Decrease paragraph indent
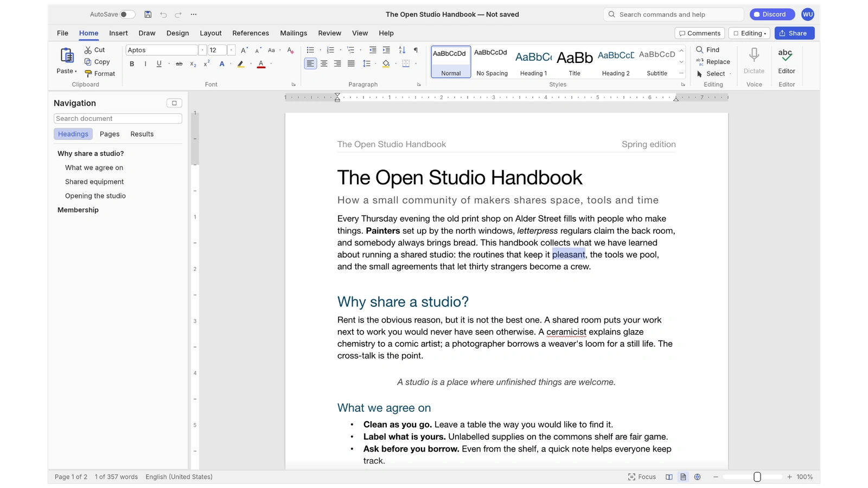The image size is (868, 488). click(373, 50)
